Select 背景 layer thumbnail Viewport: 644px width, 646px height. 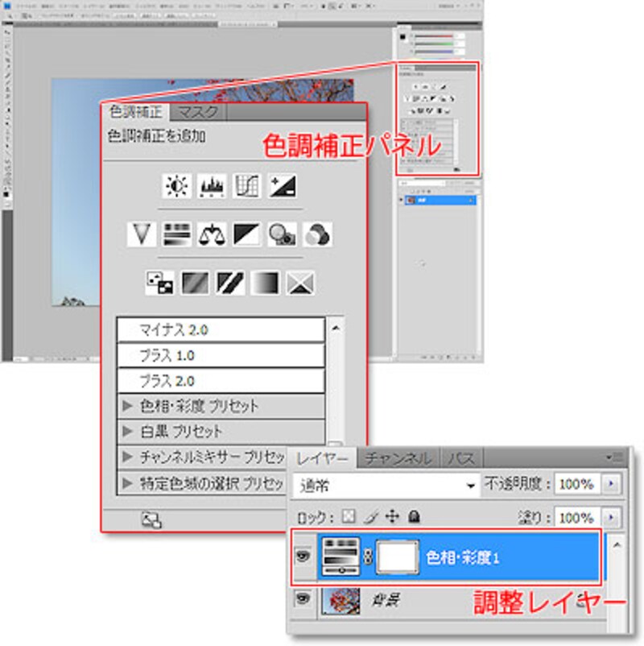pyautogui.click(x=341, y=600)
